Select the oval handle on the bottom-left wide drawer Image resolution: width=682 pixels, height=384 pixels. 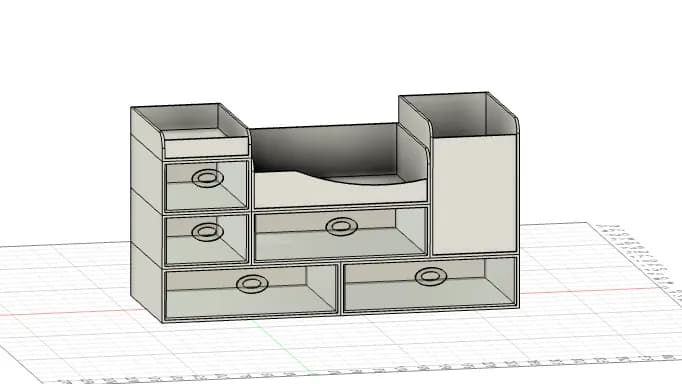pyautogui.click(x=252, y=284)
